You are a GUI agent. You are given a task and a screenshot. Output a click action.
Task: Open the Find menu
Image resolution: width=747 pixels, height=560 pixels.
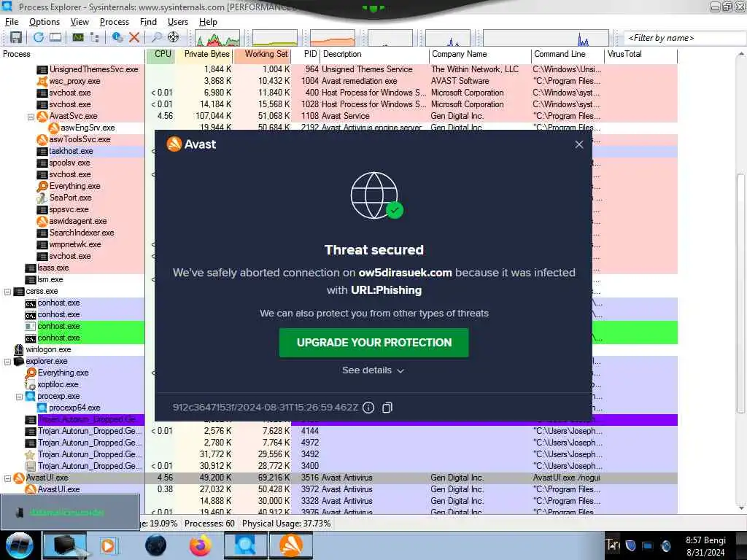pos(148,22)
